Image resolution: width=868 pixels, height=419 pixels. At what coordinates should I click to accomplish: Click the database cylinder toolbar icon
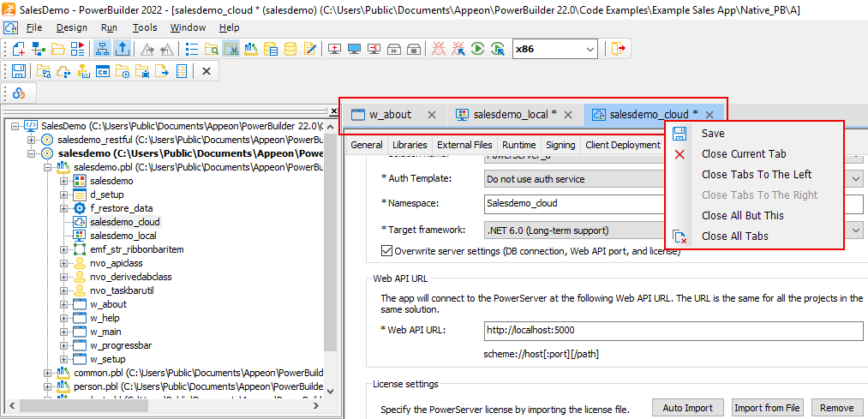(290, 49)
